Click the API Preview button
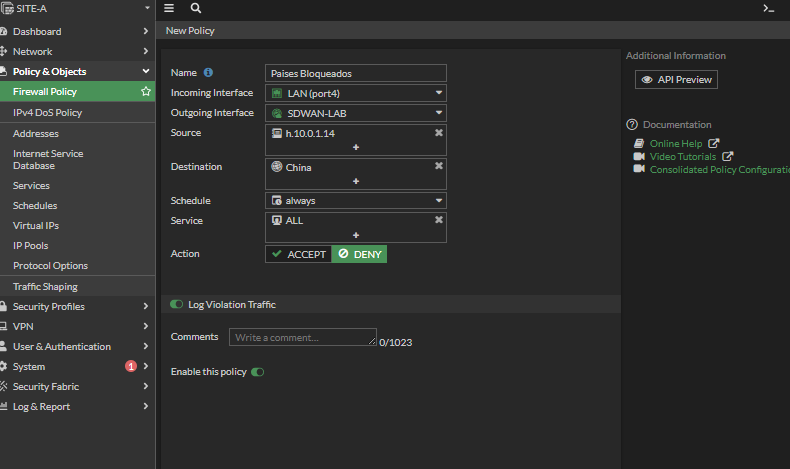 676,79
